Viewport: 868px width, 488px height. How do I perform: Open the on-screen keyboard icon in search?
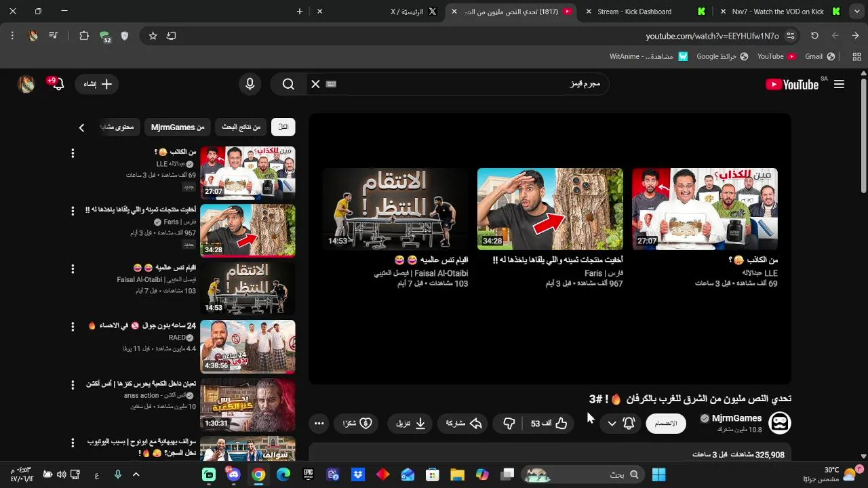click(x=331, y=84)
